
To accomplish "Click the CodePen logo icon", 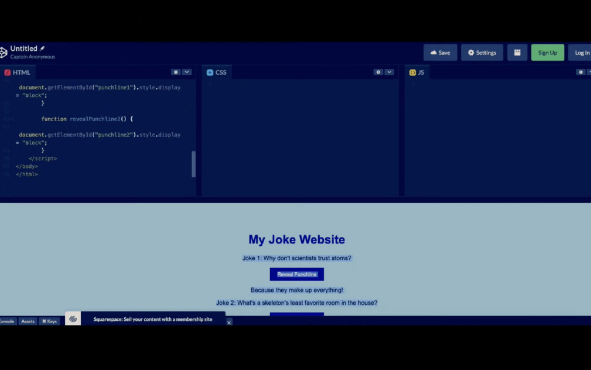I will pos(3,52).
